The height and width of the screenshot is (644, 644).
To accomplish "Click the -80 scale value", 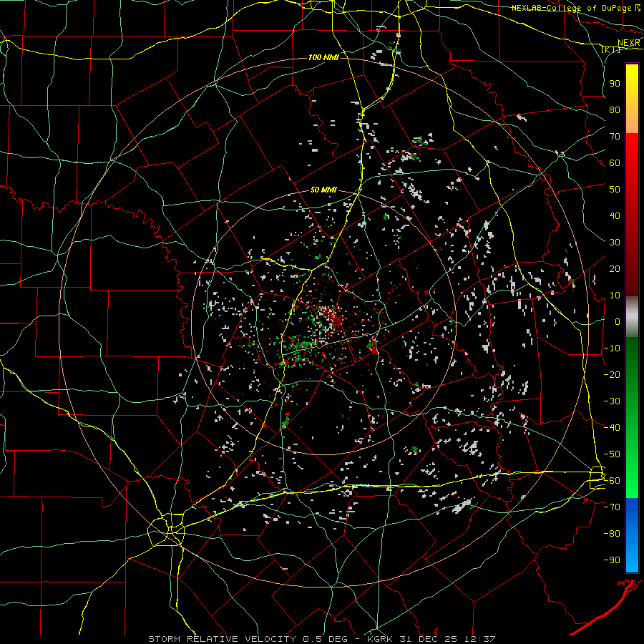I will [x=612, y=534].
